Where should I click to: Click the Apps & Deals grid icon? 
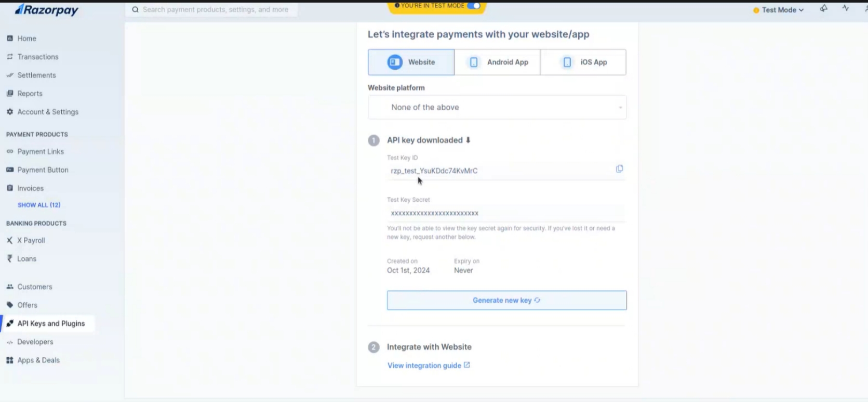pos(10,360)
